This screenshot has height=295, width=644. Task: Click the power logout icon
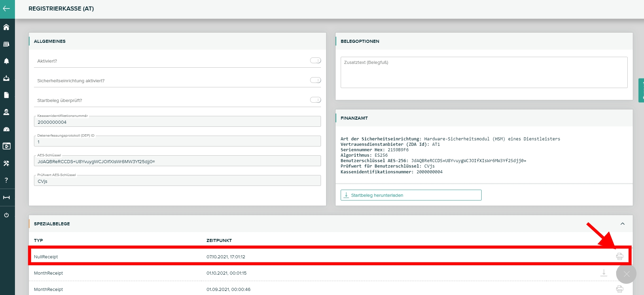pyautogui.click(x=6, y=215)
